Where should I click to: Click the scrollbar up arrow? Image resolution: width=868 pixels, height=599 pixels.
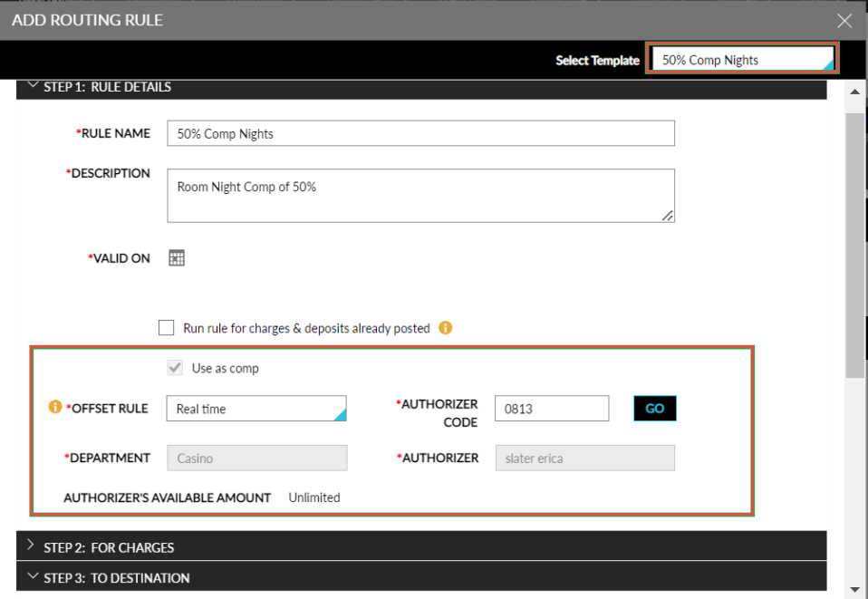click(854, 91)
